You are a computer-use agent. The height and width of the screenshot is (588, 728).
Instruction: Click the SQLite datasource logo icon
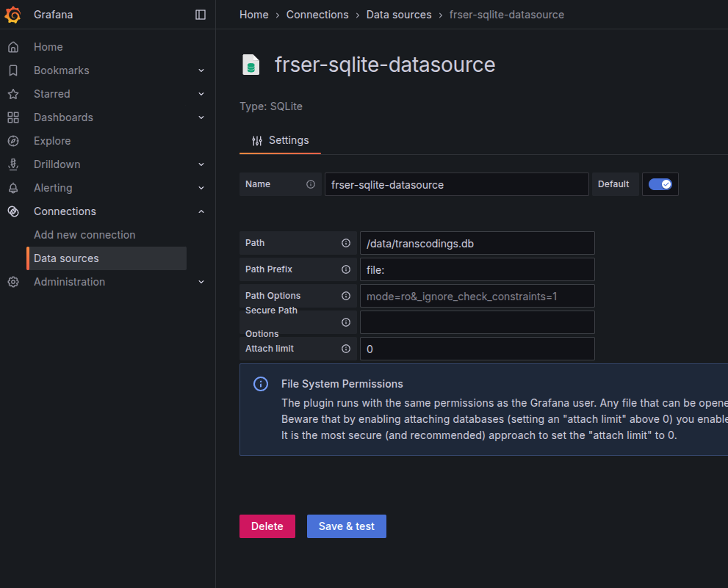click(x=251, y=65)
